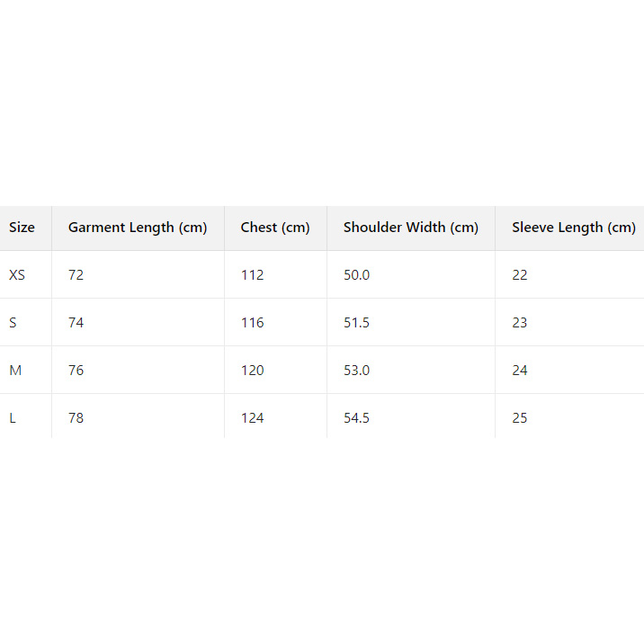This screenshot has width=644, height=644.
Task: Click shoulder width value 50.0
Action: (356, 274)
